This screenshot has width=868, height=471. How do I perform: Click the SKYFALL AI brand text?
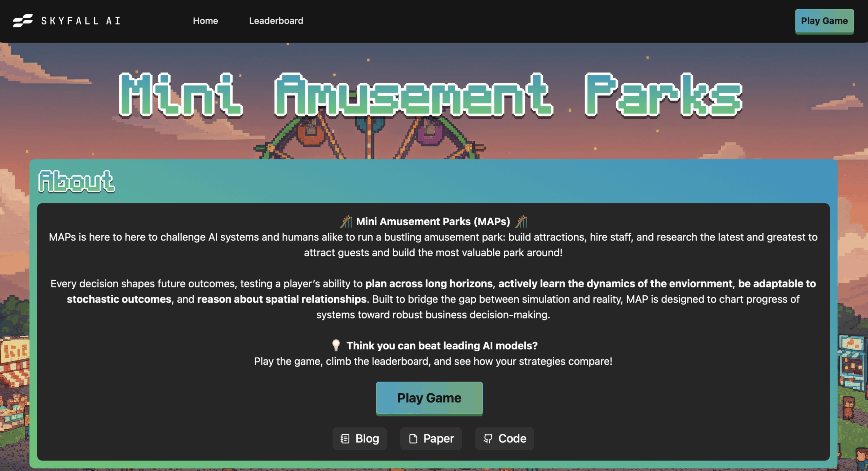[81, 21]
